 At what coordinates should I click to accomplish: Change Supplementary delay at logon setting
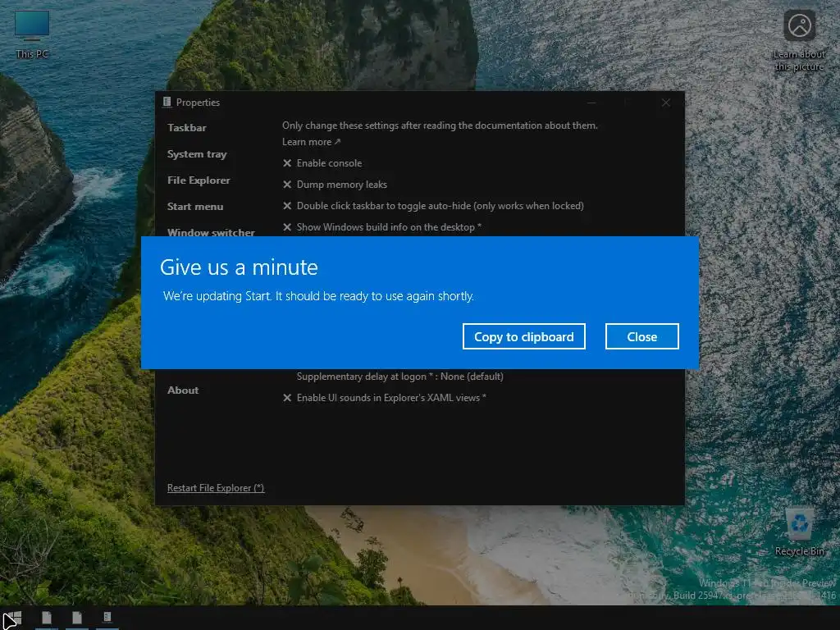tap(399, 376)
